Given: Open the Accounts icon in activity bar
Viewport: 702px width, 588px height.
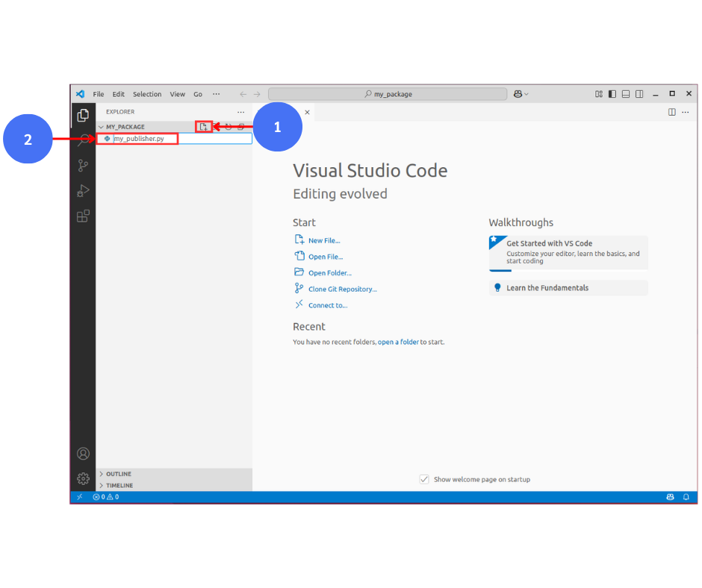Looking at the screenshot, I should (83, 454).
